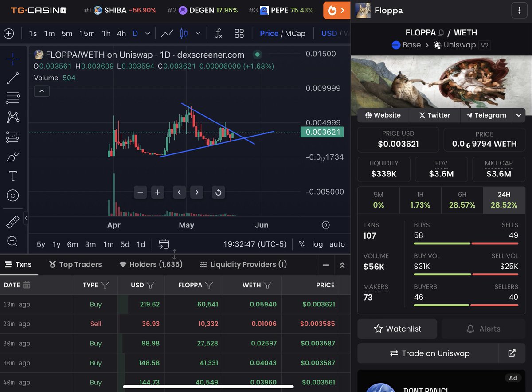
Task: Toggle log scale on chart
Action: (317, 244)
